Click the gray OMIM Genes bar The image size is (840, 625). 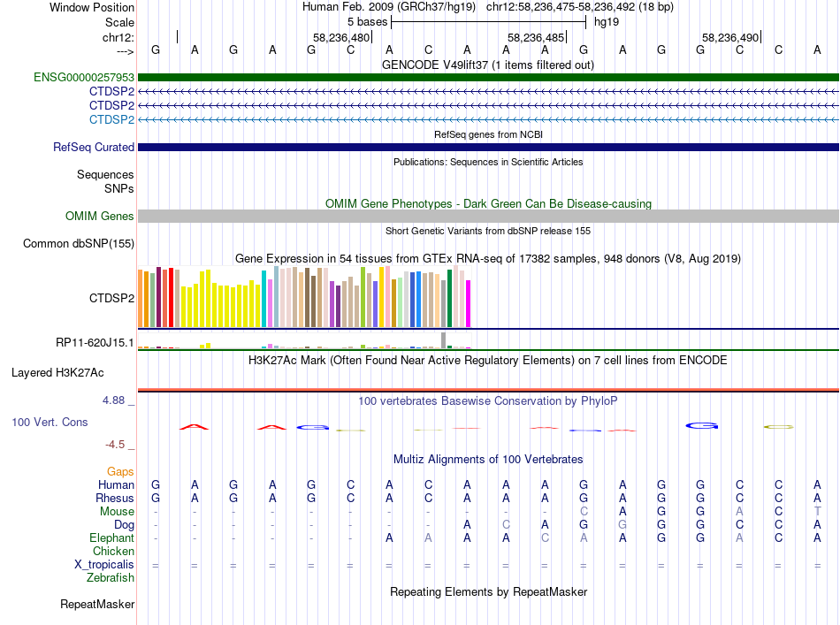tap(488, 216)
